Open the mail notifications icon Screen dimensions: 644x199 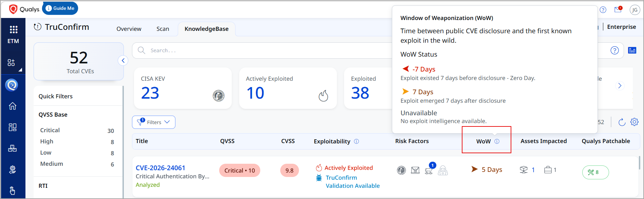[x=618, y=9]
